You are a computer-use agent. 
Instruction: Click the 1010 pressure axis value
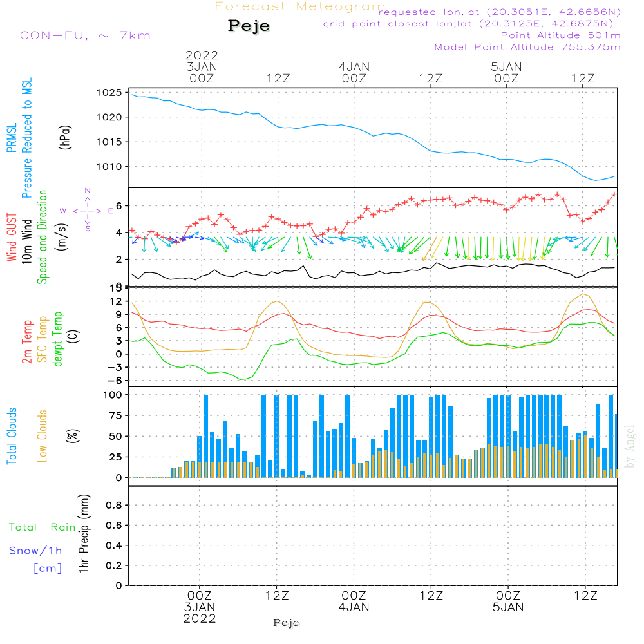click(109, 167)
